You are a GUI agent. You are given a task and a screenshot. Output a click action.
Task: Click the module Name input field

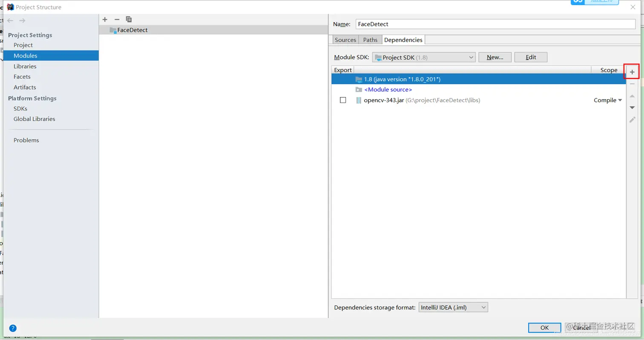pyautogui.click(x=495, y=24)
